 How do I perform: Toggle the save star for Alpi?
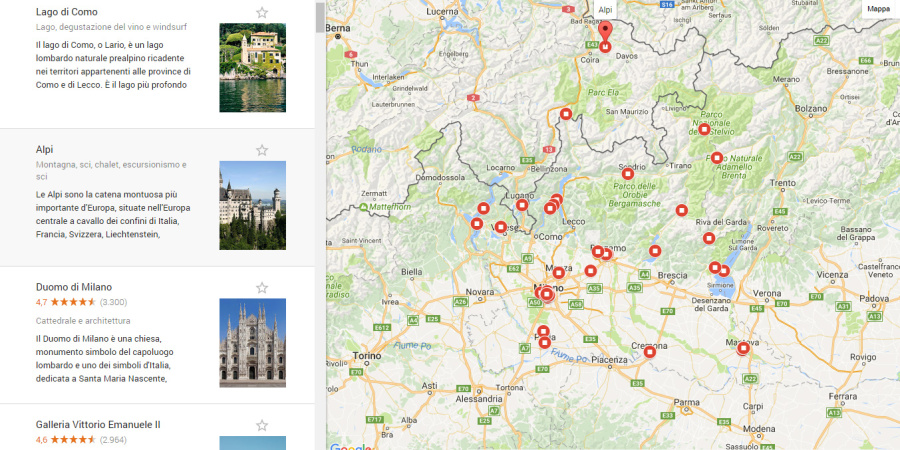click(x=262, y=150)
